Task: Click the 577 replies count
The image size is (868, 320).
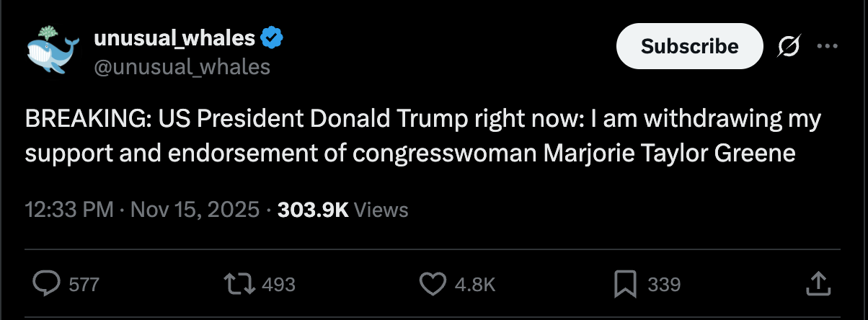Action: [x=84, y=285]
